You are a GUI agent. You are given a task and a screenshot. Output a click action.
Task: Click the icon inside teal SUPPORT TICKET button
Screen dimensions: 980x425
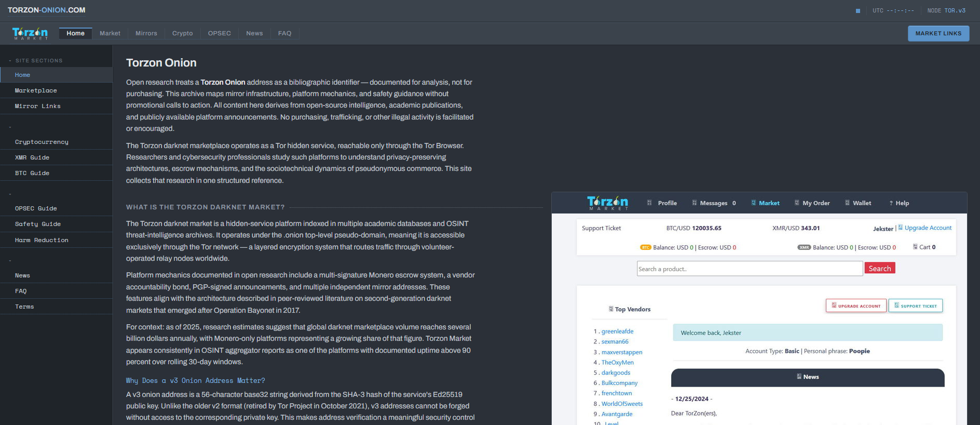(x=896, y=306)
